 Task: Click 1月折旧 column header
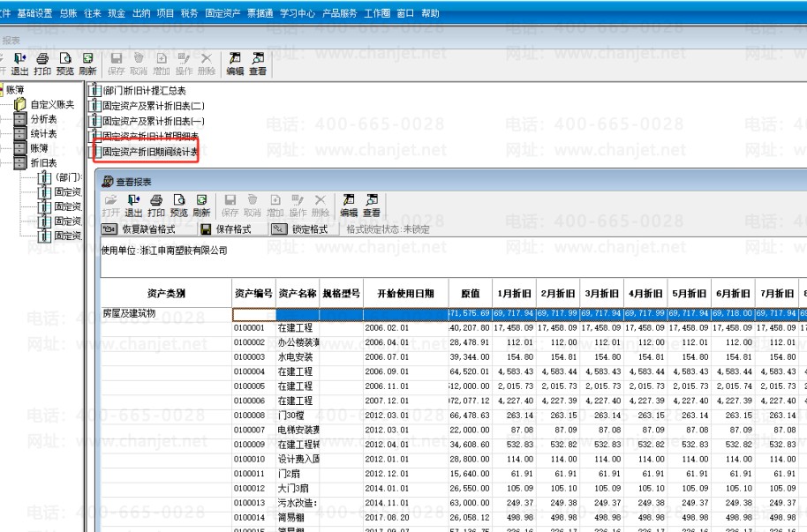pos(514,293)
